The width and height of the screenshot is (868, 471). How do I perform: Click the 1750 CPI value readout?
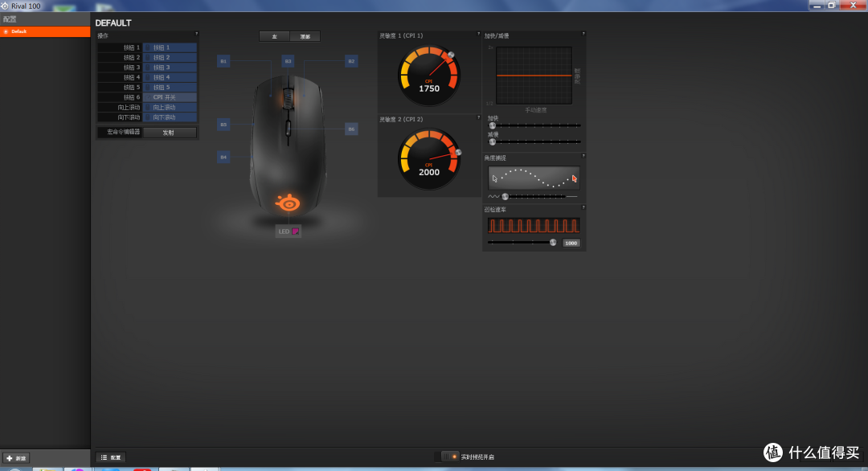click(x=429, y=88)
